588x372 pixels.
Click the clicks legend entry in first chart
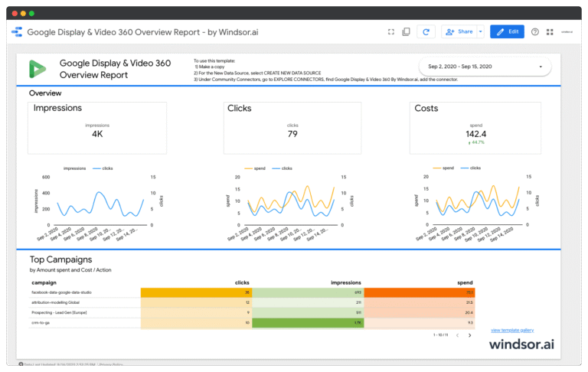coord(103,168)
